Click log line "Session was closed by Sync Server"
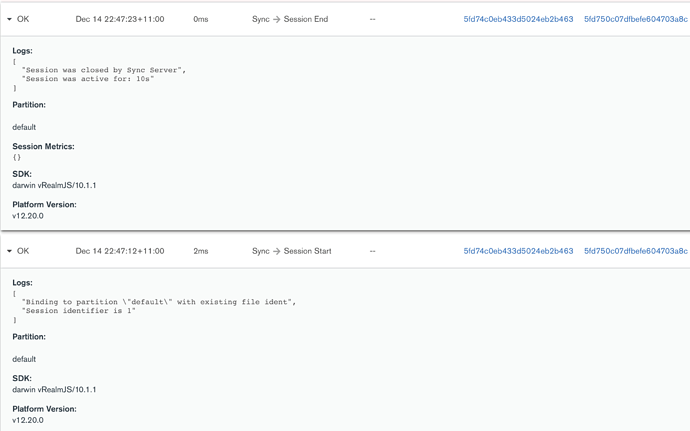This screenshot has width=690, height=431. click(x=104, y=70)
